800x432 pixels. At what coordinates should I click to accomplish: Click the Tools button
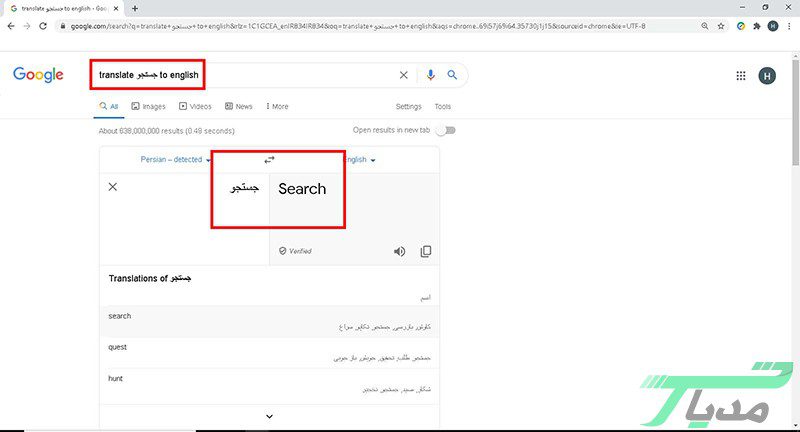442,106
